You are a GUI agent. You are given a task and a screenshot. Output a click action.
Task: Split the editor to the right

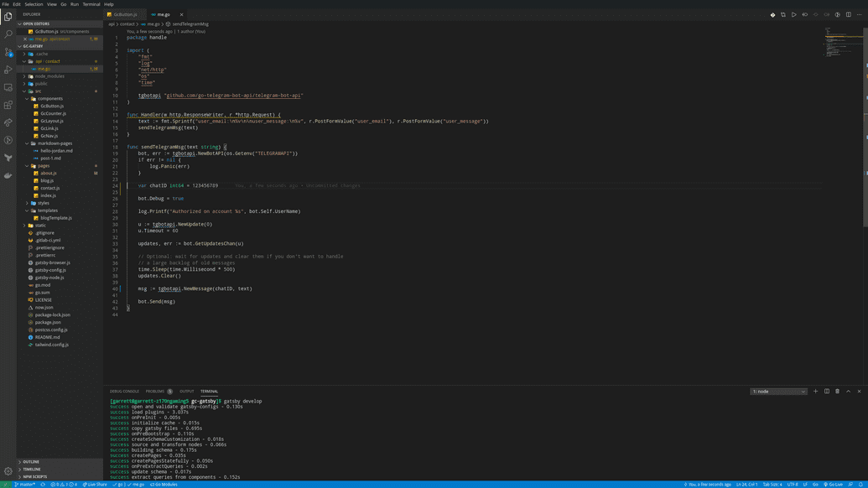click(848, 15)
